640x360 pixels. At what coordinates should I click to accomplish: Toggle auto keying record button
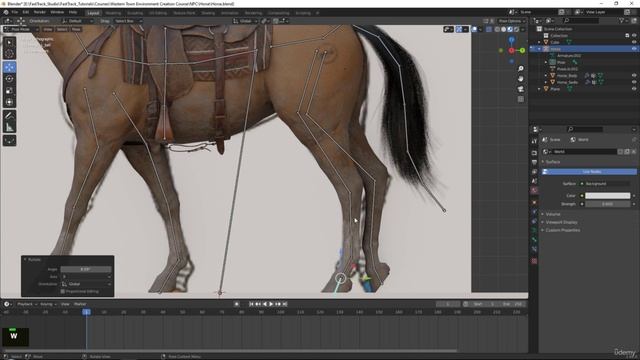(x=236, y=304)
